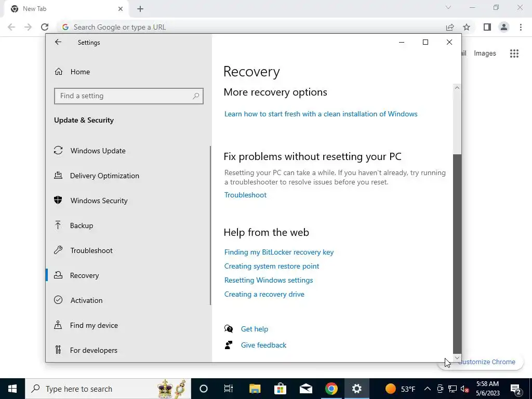Viewport: 532px width, 399px height.
Task: Open Creating system restore point link
Action: click(x=271, y=266)
